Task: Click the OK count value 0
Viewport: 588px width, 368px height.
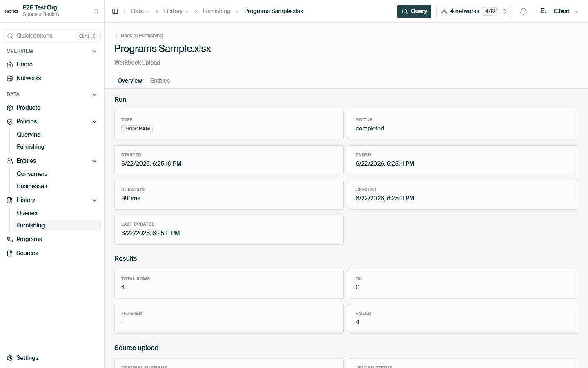Action: pos(358,287)
